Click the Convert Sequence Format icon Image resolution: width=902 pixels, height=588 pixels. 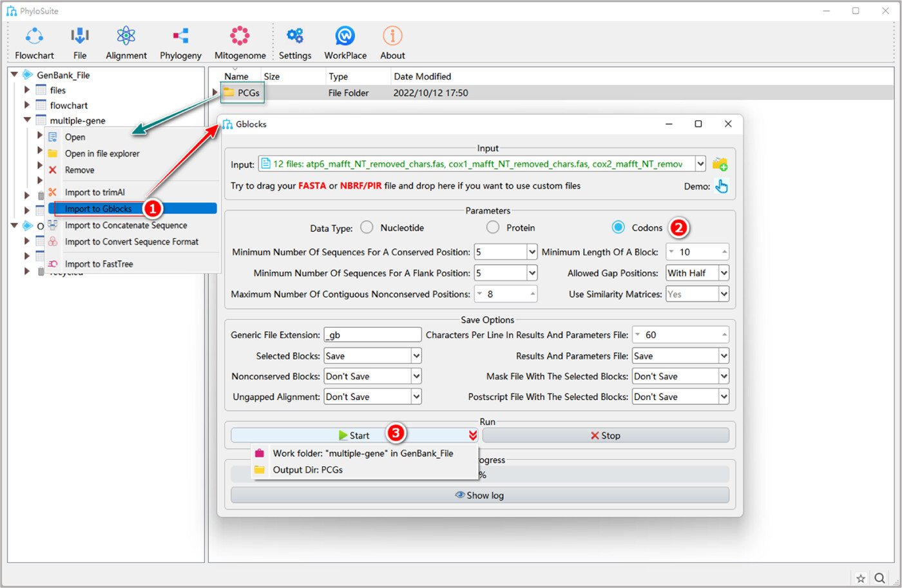pyautogui.click(x=53, y=242)
